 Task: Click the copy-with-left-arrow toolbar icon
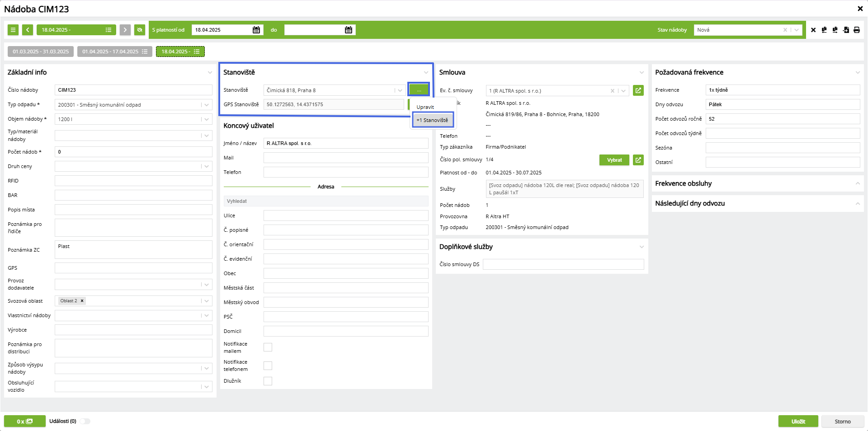point(824,30)
